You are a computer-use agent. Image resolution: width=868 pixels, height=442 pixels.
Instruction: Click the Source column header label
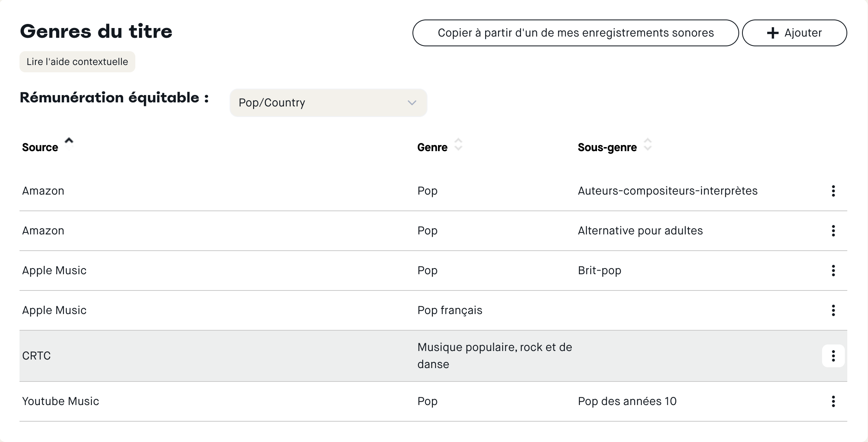pyautogui.click(x=40, y=147)
